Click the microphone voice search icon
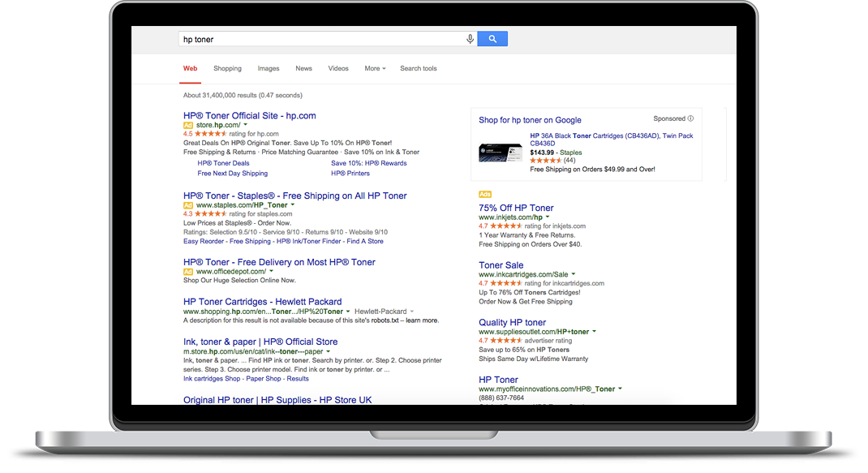 (x=470, y=39)
